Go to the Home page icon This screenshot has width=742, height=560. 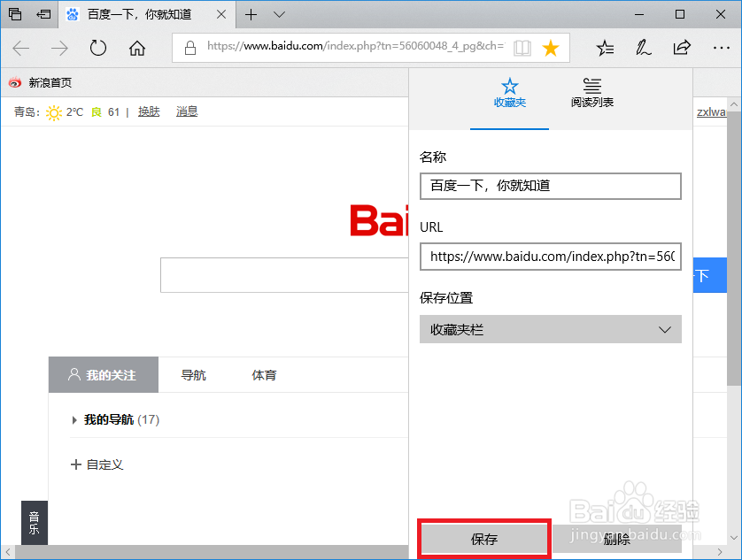pos(137,49)
